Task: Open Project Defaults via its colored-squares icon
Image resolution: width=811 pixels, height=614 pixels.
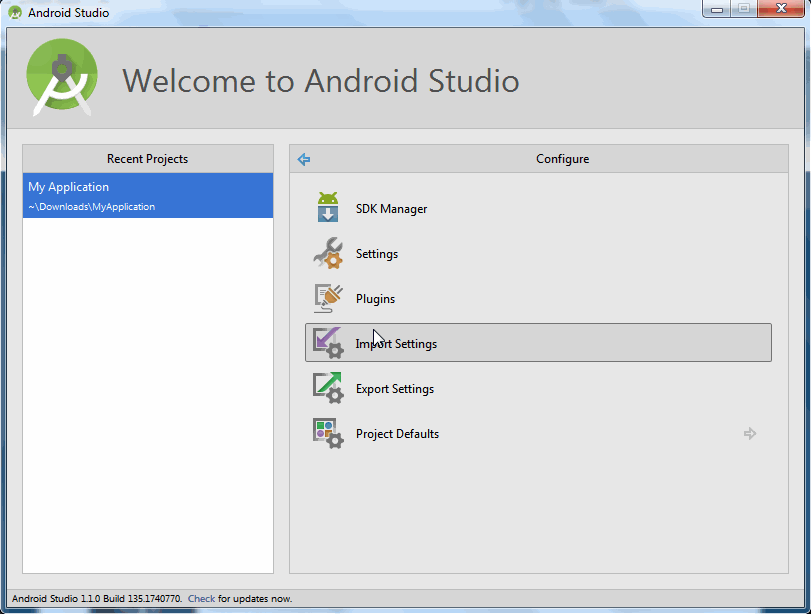Action: point(327,433)
